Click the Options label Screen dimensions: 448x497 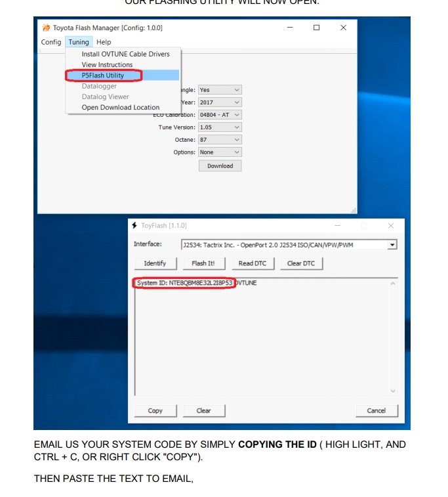pos(184,152)
